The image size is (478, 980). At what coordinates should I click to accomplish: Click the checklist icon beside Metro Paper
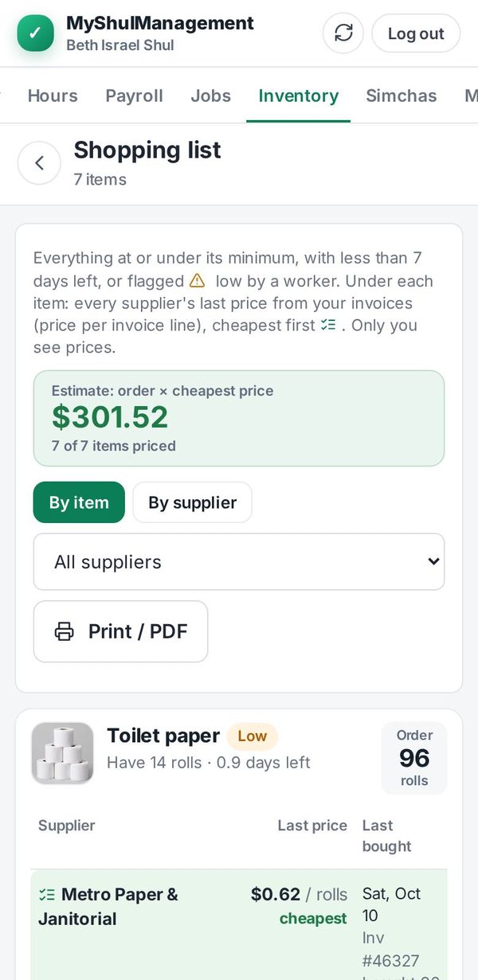click(x=47, y=895)
